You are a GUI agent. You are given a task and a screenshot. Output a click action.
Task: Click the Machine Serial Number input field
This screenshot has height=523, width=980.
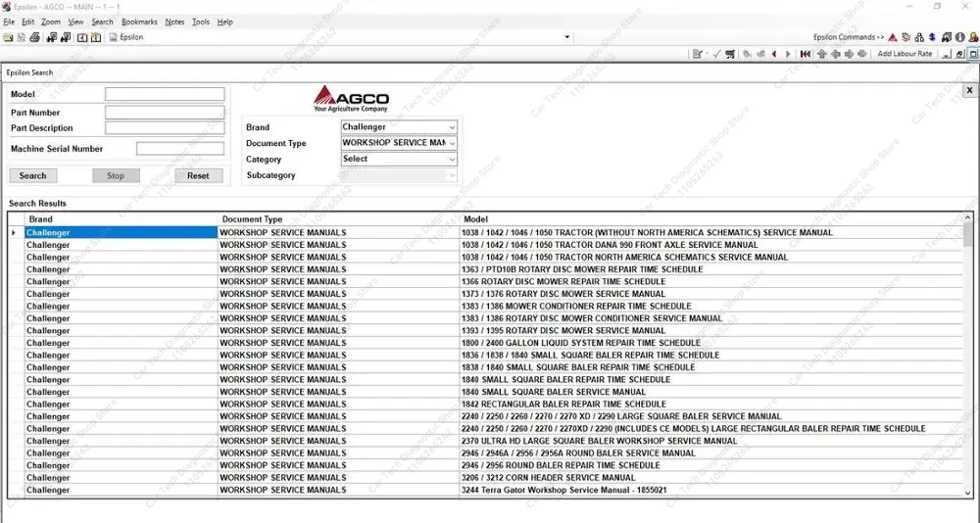click(x=180, y=149)
